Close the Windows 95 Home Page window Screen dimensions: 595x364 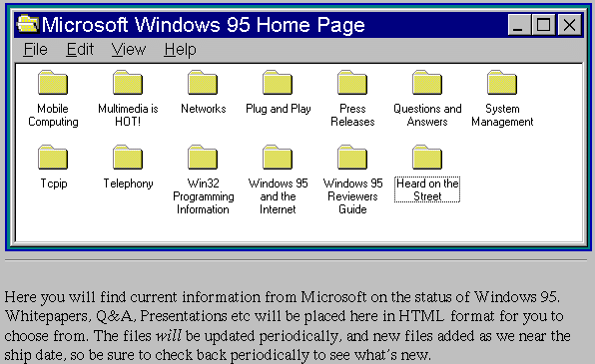[570, 25]
